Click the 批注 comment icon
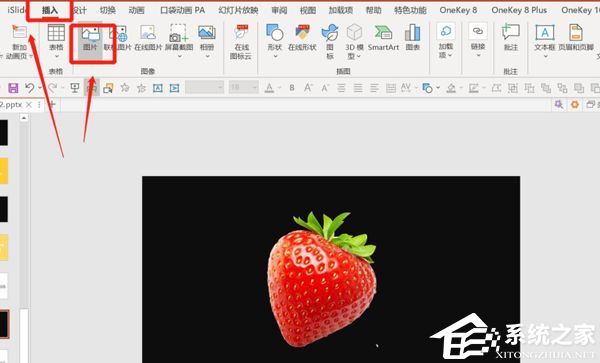 (510, 38)
